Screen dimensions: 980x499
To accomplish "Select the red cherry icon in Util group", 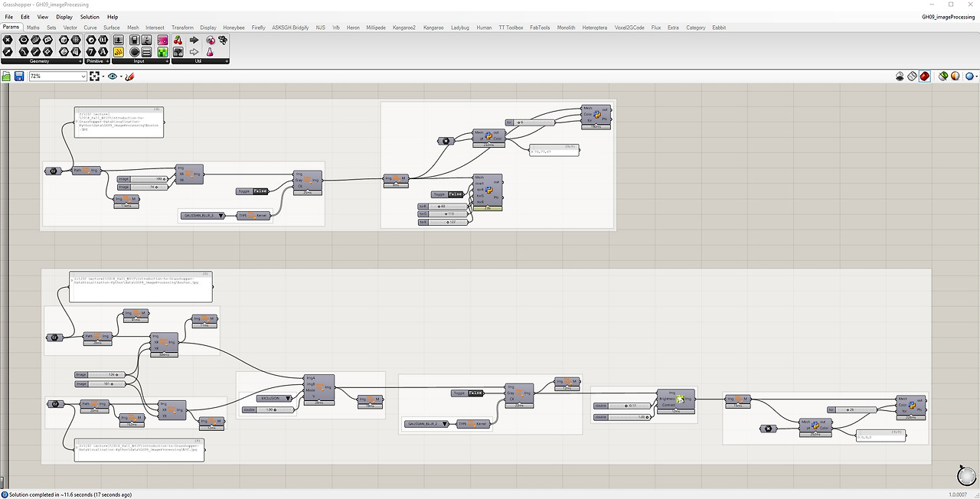I will click(178, 40).
